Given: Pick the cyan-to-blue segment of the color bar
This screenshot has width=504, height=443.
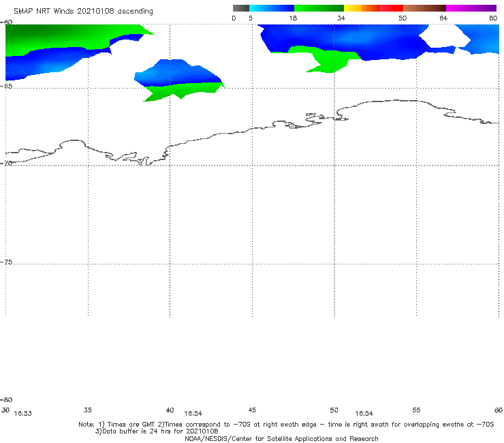Looking at the screenshot, I should point(272,8).
